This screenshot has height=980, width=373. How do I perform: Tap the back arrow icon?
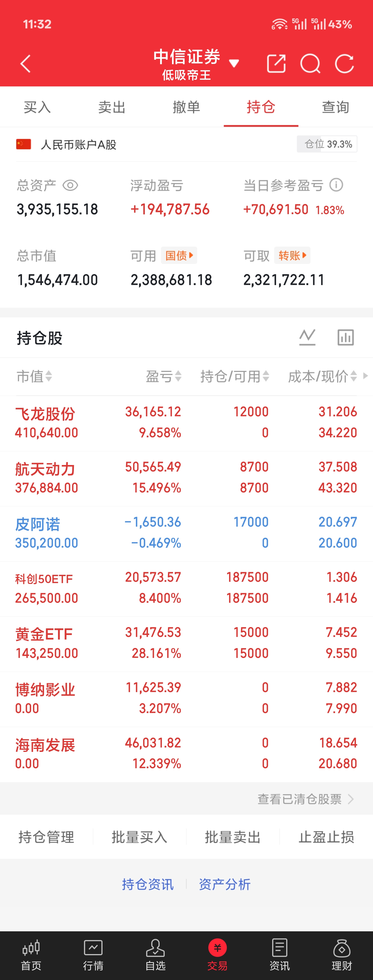point(25,63)
